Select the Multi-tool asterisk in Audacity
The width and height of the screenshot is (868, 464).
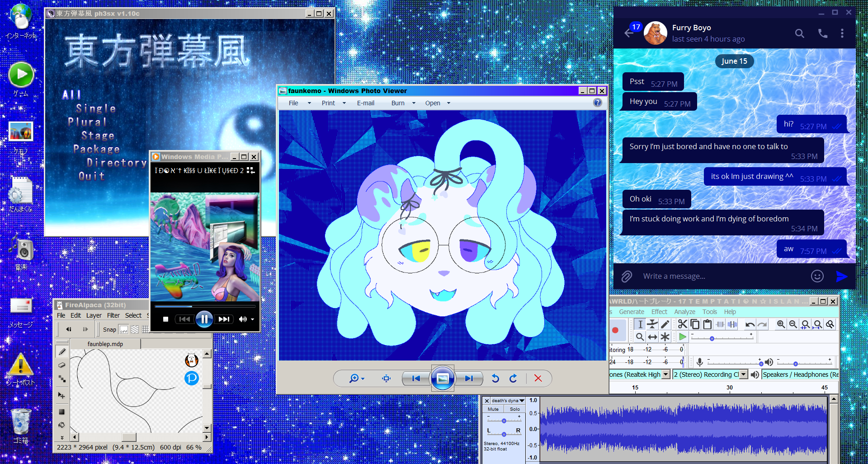pos(665,337)
